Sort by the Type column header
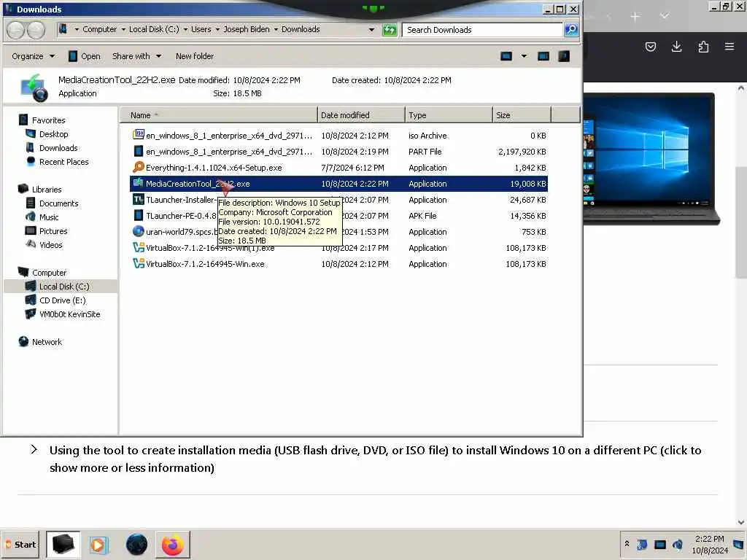 point(449,115)
